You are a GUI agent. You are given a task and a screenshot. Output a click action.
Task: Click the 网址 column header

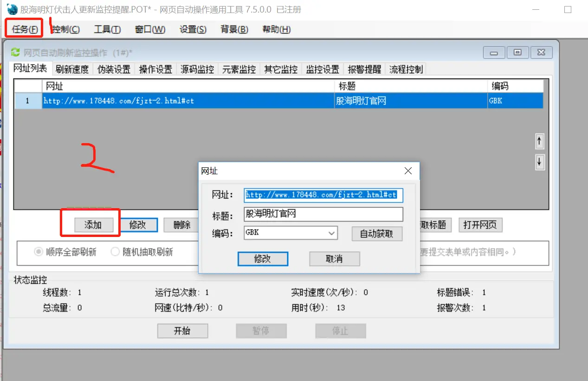point(188,86)
